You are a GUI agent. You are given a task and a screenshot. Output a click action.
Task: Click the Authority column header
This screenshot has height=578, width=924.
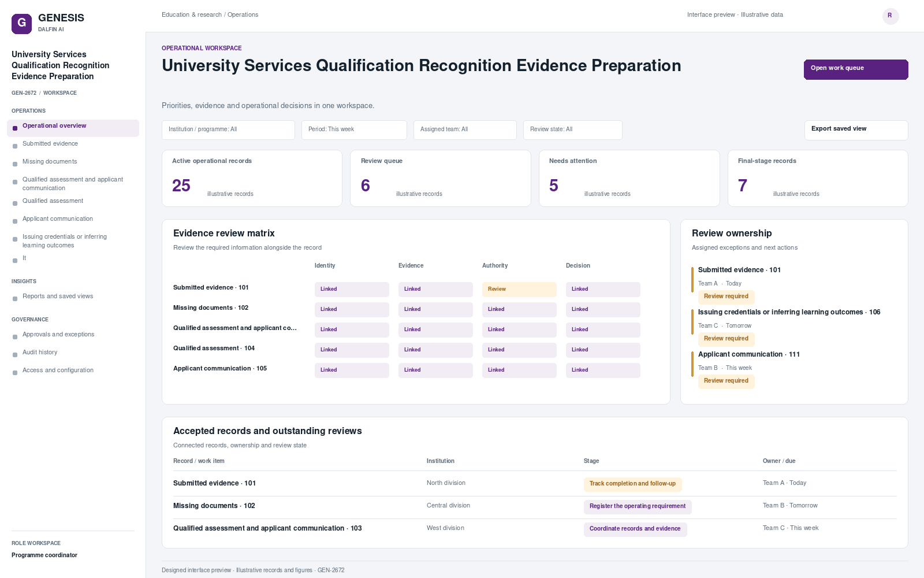[495, 266]
